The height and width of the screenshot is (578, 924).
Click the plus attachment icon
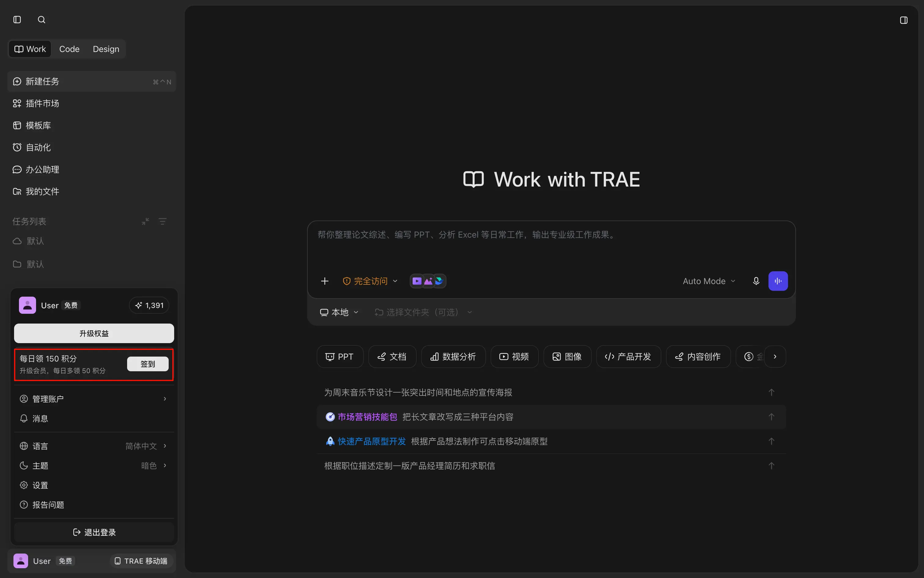point(324,281)
